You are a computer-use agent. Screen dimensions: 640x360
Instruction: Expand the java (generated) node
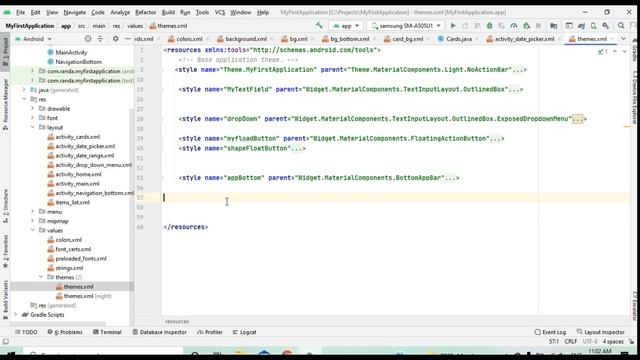(24, 90)
